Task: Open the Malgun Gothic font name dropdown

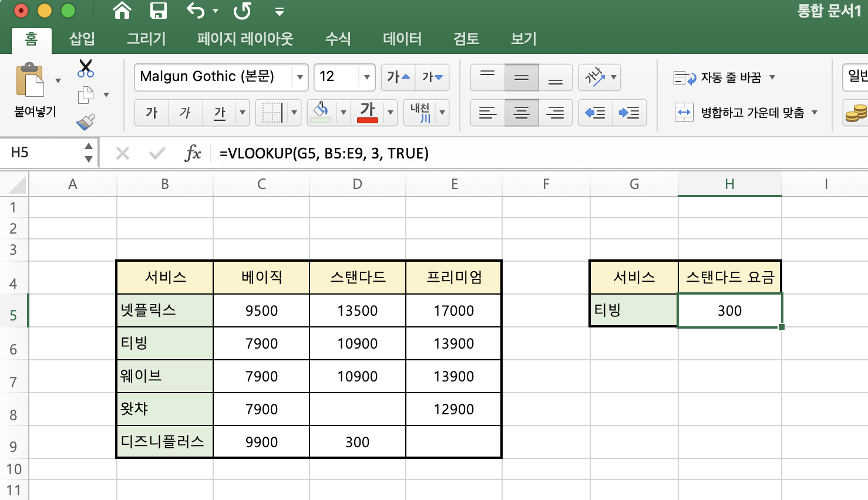Action: click(x=300, y=77)
